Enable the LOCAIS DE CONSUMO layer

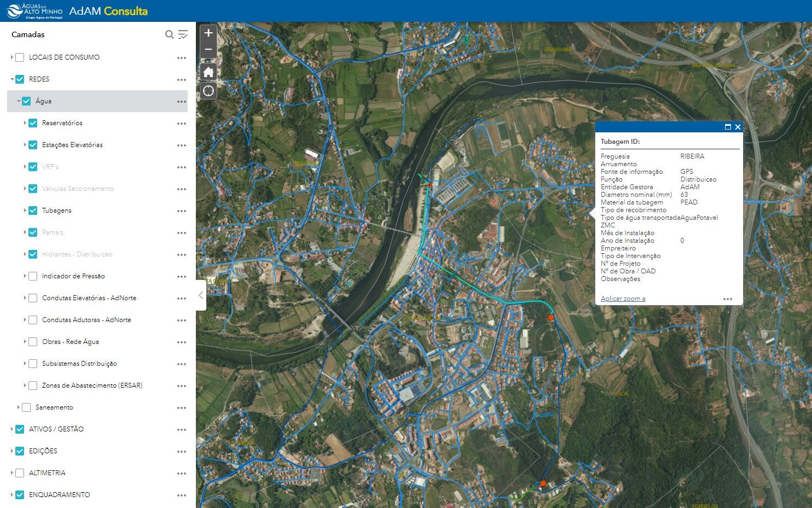tap(20, 57)
